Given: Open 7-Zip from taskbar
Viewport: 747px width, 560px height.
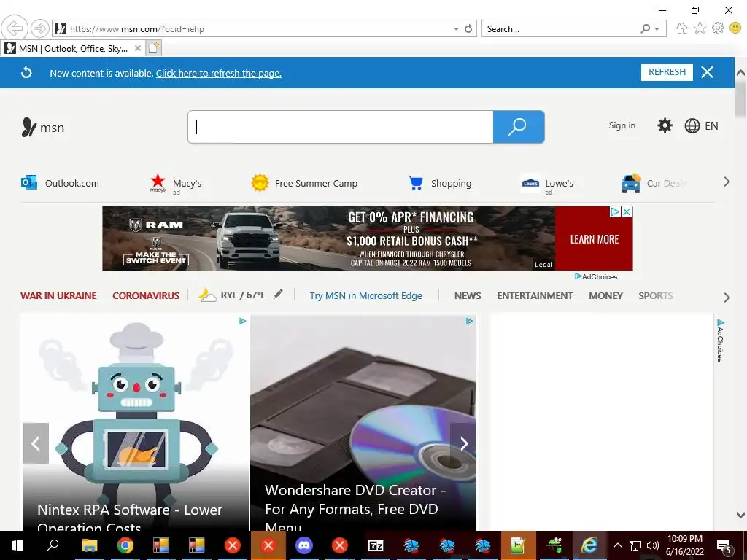Looking at the screenshot, I should click(376, 545).
